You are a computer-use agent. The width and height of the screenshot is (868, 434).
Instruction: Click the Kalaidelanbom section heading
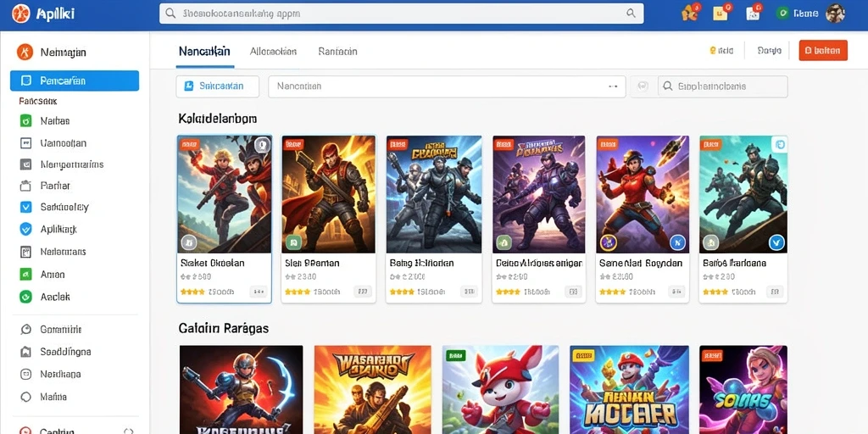click(218, 119)
